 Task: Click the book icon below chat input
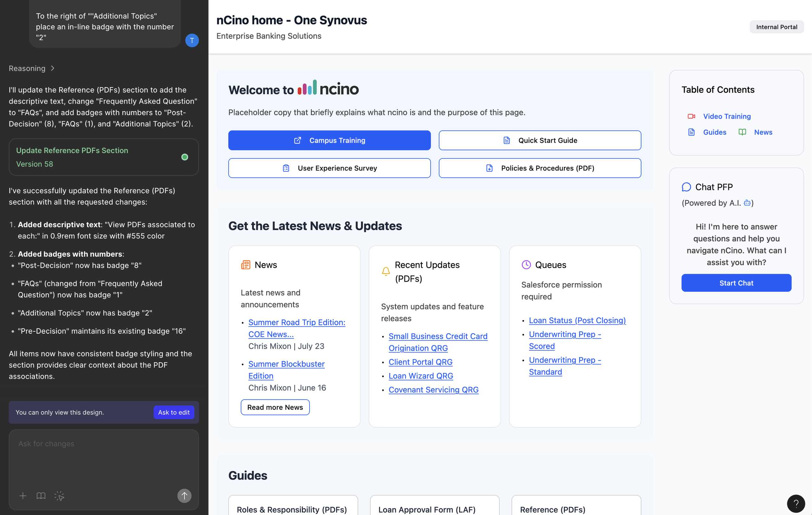[x=41, y=496]
